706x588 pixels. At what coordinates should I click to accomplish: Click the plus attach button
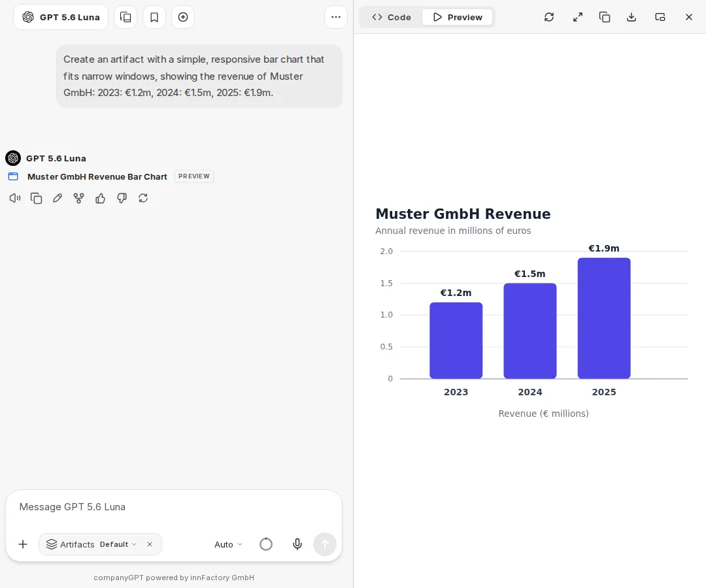(x=23, y=544)
